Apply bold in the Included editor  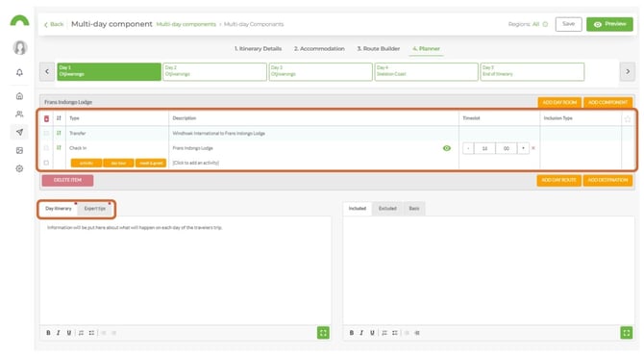(352, 333)
